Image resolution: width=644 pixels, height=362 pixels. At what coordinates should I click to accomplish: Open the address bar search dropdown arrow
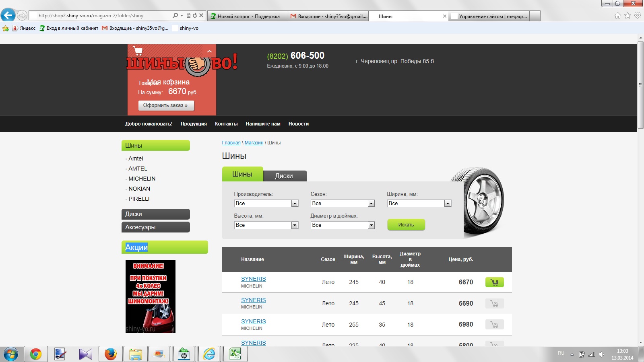coord(182,15)
